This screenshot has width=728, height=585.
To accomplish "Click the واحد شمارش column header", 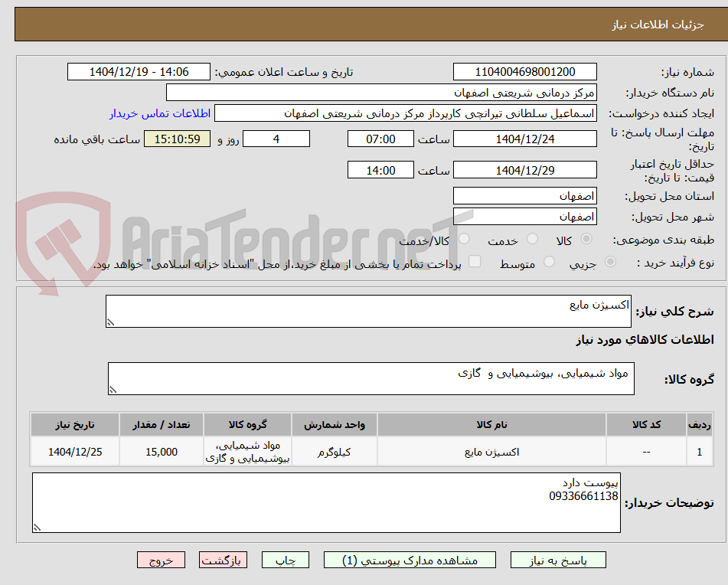I will click(335, 425).
